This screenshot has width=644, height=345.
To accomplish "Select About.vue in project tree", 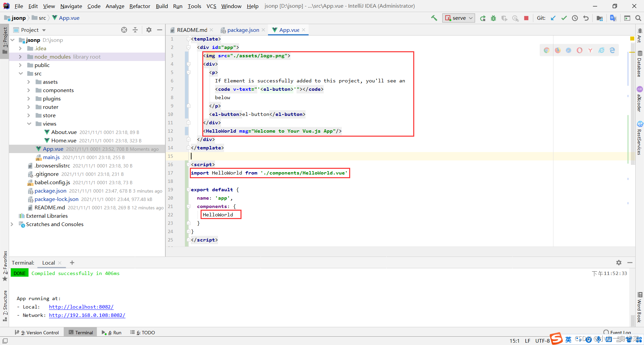I will coord(64,132).
